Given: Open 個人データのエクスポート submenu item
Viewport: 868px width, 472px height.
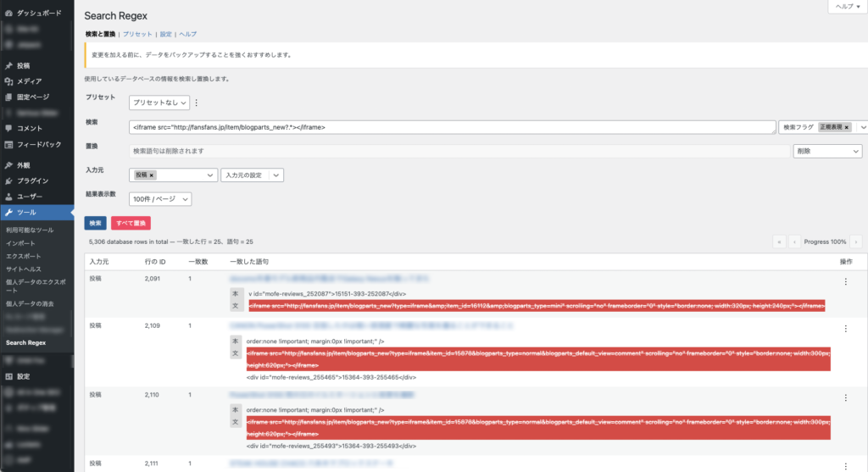Looking at the screenshot, I should pyautogui.click(x=36, y=286).
